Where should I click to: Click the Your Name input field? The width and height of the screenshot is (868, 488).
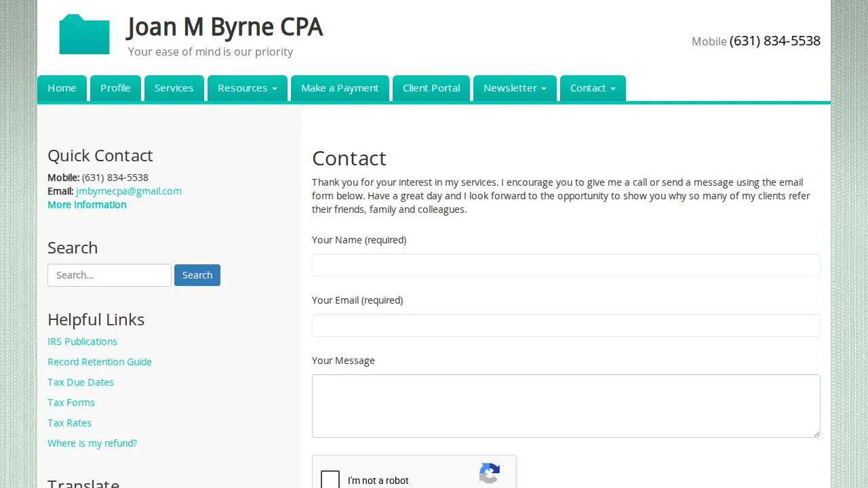point(566,265)
